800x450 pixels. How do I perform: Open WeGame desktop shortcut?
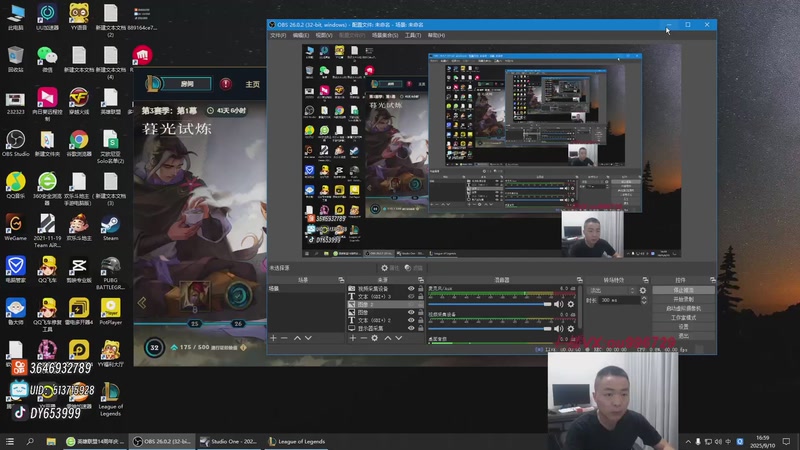point(15,228)
